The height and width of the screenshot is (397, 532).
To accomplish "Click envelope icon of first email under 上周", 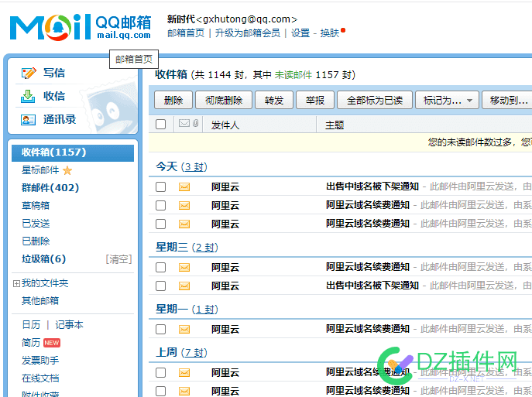I will (184, 373).
